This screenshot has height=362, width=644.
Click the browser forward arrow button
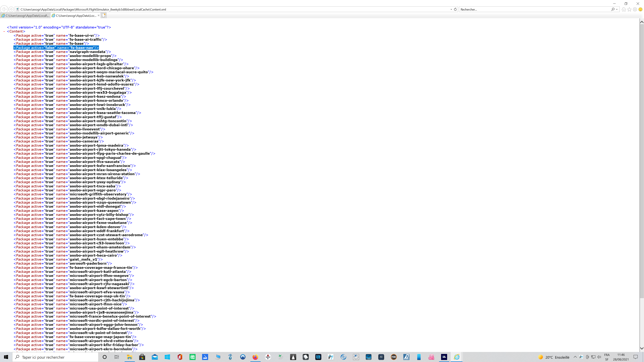click(11, 9)
